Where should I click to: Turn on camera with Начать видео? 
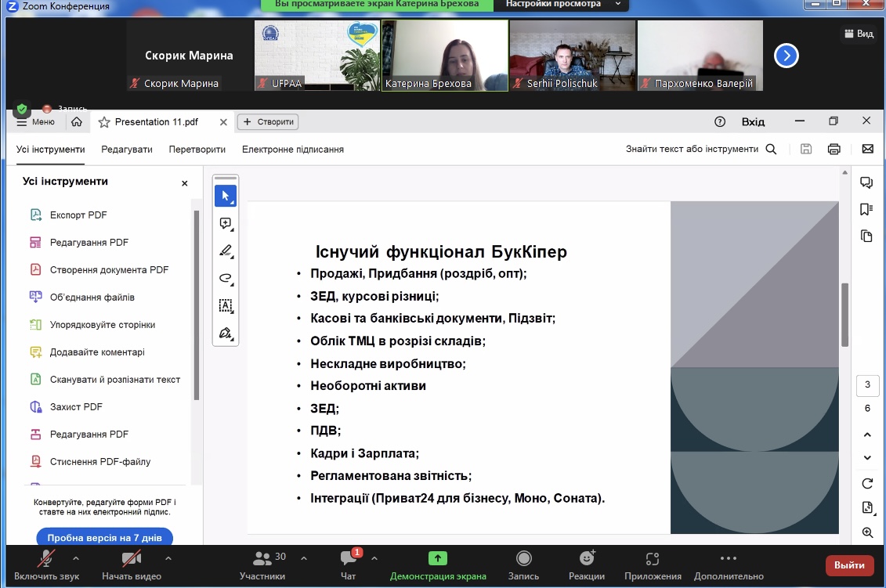click(132, 565)
